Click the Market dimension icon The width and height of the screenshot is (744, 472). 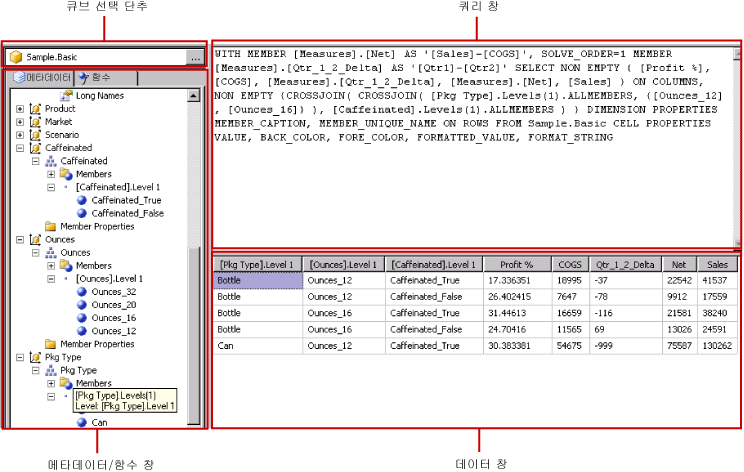(36, 122)
